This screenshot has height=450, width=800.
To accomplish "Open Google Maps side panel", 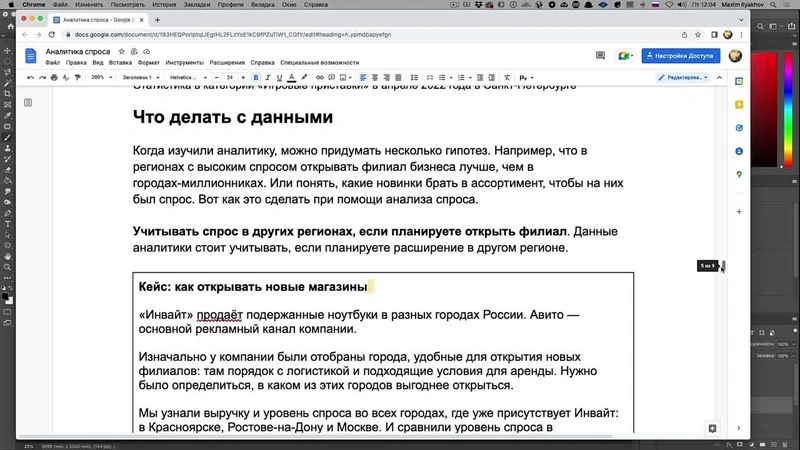I will coord(739,174).
